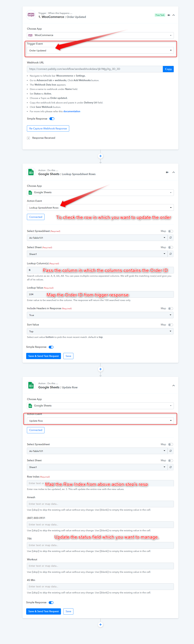Click the Free Task badge
194x644 pixels.
[160, 15]
